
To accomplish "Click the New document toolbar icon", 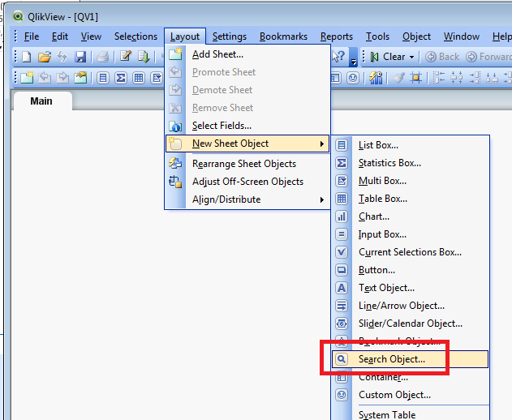I will pyautogui.click(x=27, y=57).
